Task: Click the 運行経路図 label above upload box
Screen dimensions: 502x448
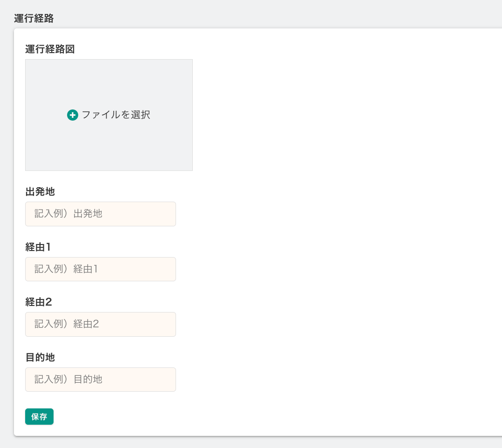Action: point(50,49)
